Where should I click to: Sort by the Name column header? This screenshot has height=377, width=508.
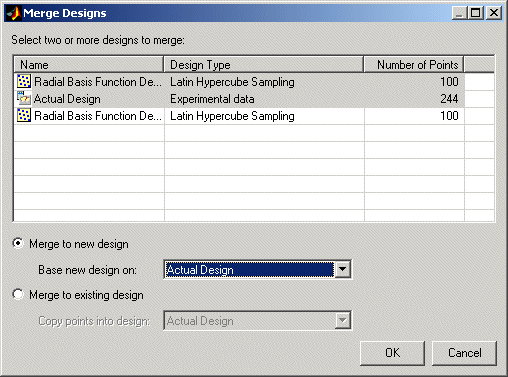89,64
